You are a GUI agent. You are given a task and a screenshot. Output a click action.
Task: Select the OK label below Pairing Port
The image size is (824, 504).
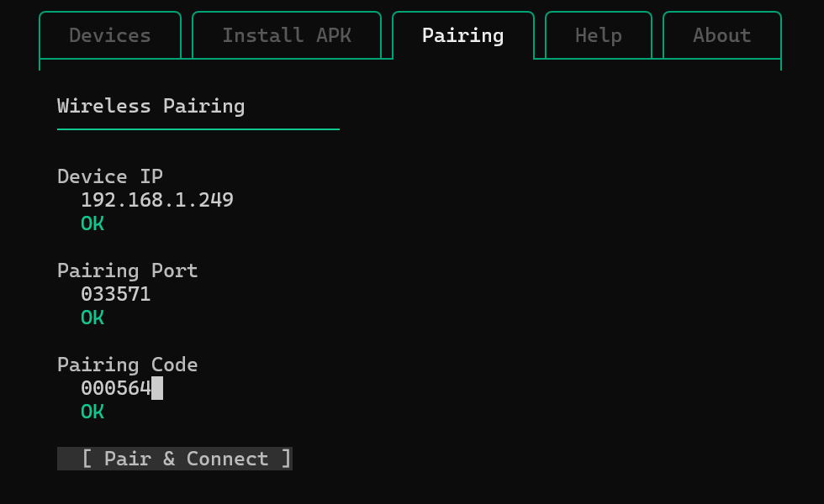click(92, 318)
